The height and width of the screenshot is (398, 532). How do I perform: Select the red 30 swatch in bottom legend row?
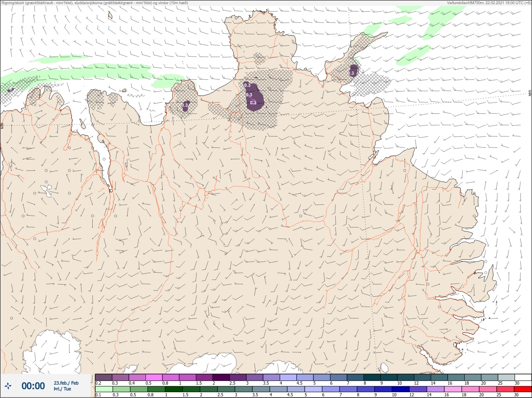point(523,389)
